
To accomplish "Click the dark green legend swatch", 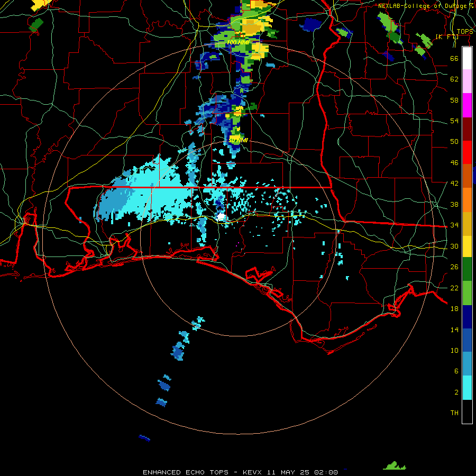I will pos(467,269).
